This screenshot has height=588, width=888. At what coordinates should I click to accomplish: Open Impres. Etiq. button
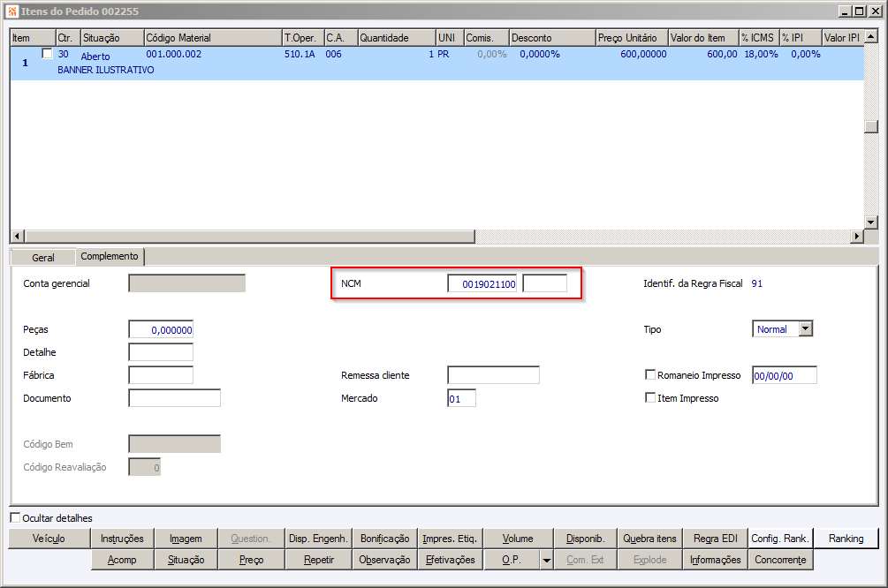click(451, 539)
